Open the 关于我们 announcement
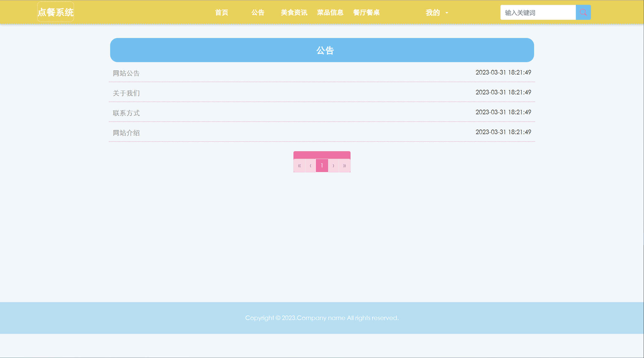The height and width of the screenshot is (358, 644). click(x=126, y=93)
